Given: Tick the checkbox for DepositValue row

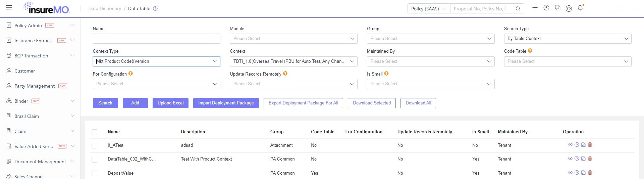Looking at the screenshot, I should (95, 173).
